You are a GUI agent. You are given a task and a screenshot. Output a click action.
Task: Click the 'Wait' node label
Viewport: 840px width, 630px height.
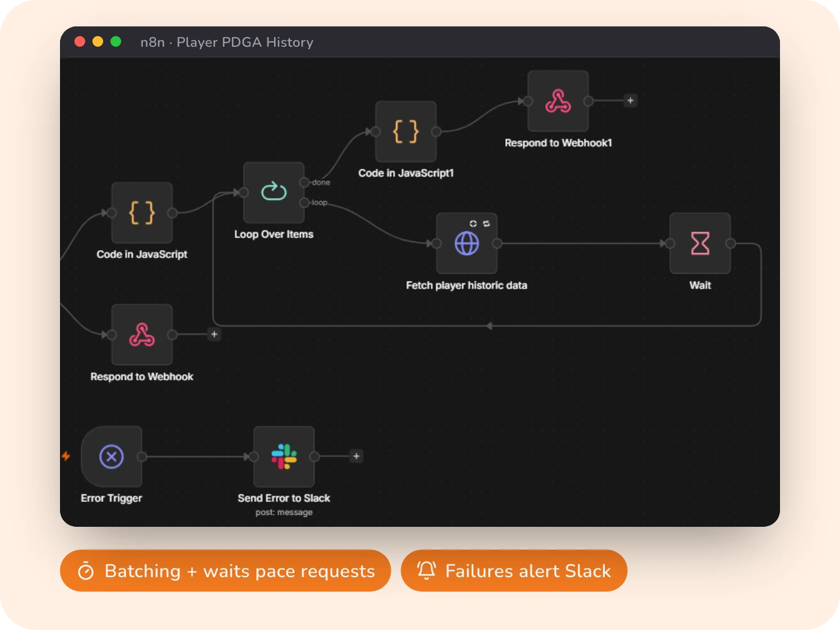(x=700, y=286)
